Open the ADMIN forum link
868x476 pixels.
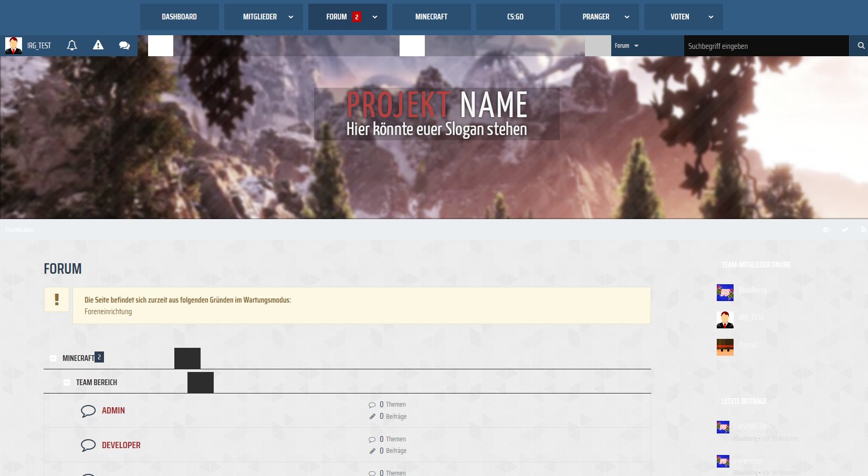point(113,411)
